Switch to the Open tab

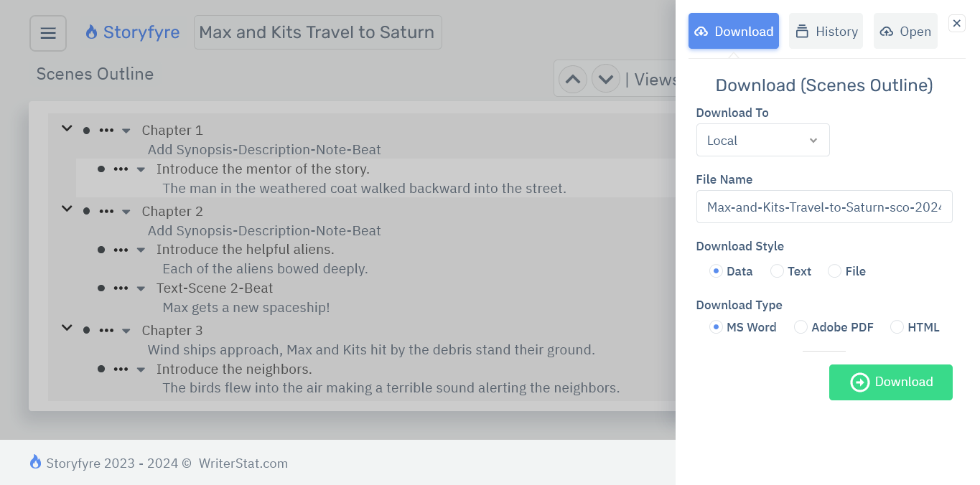(x=905, y=31)
